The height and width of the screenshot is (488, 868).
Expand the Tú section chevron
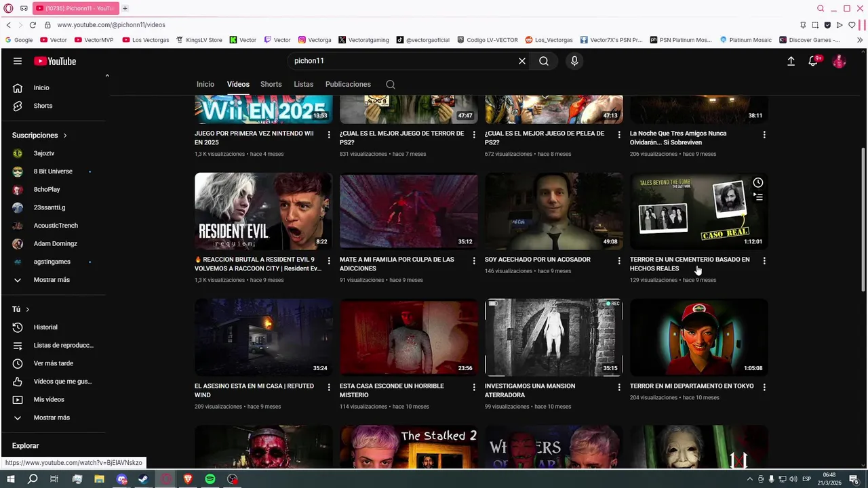(28, 310)
